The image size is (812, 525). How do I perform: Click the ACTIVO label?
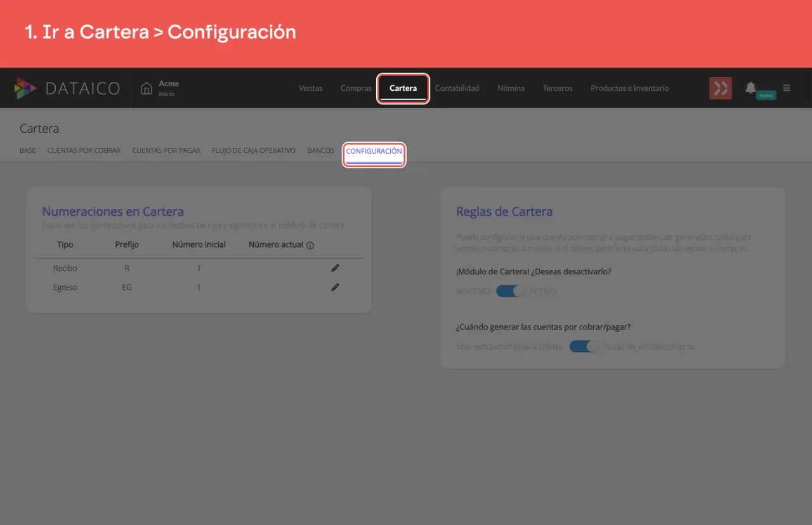point(542,291)
